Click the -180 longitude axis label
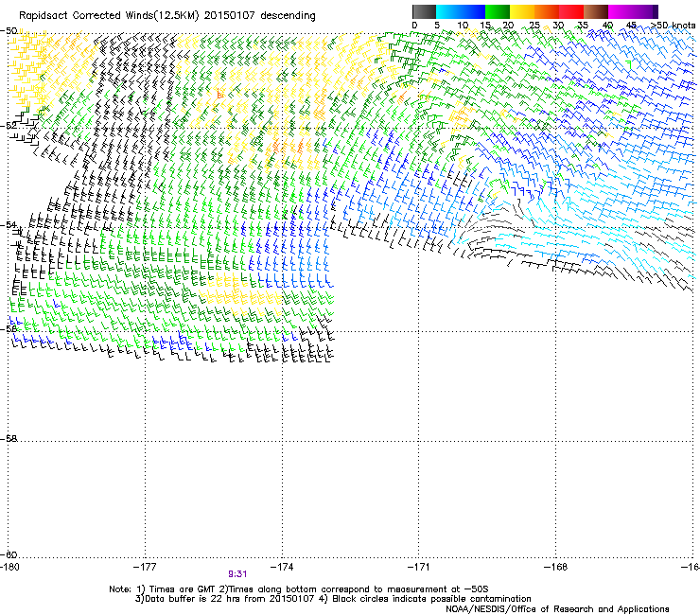 pos(9,567)
